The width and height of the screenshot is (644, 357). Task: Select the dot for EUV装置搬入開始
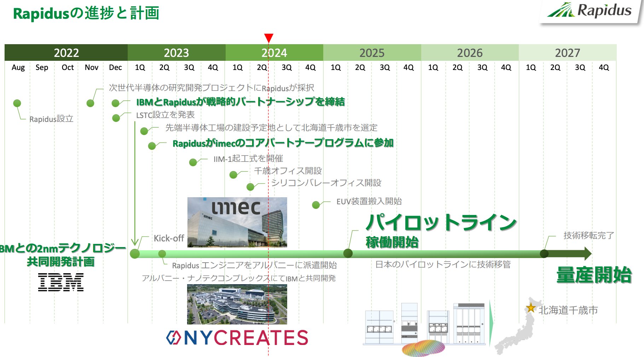click(316, 205)
